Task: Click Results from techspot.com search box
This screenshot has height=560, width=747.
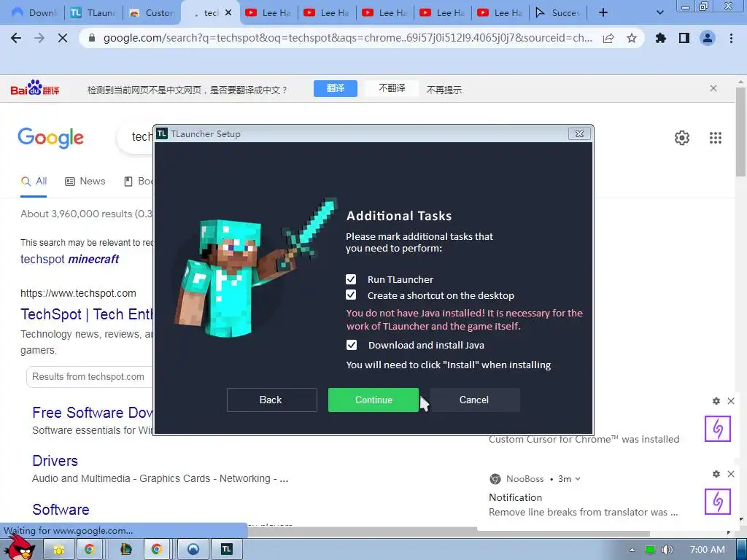Action: click(x=90, y=377)
